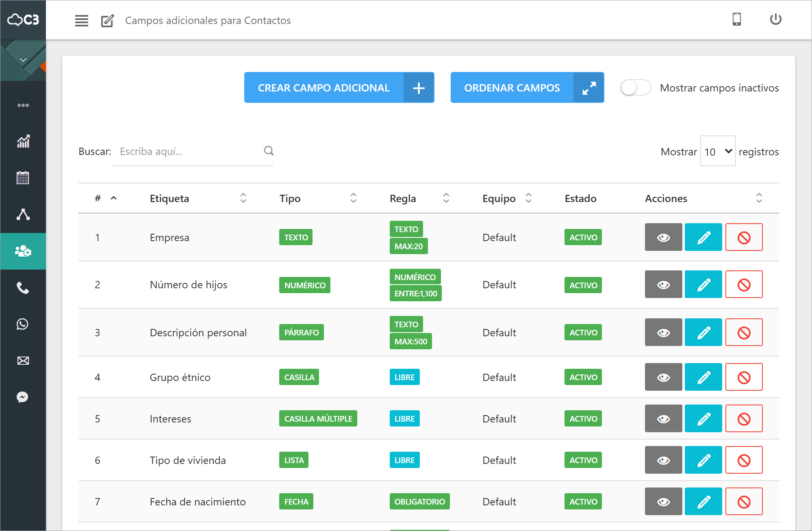Toggle Mostrar campos inactivos switch
This screenshot has width=812, height=531.
pyautogui.click(x=636, y=88)
